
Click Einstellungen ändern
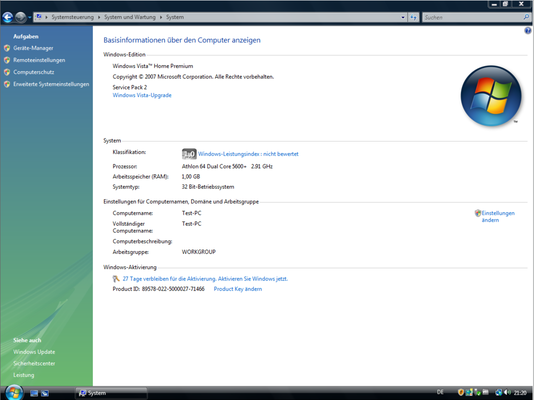498,217
